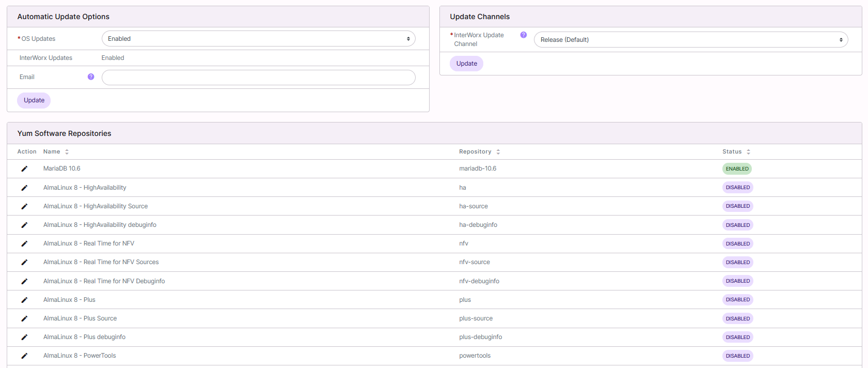Click Update button under Update Channels

tap(466, 64)
